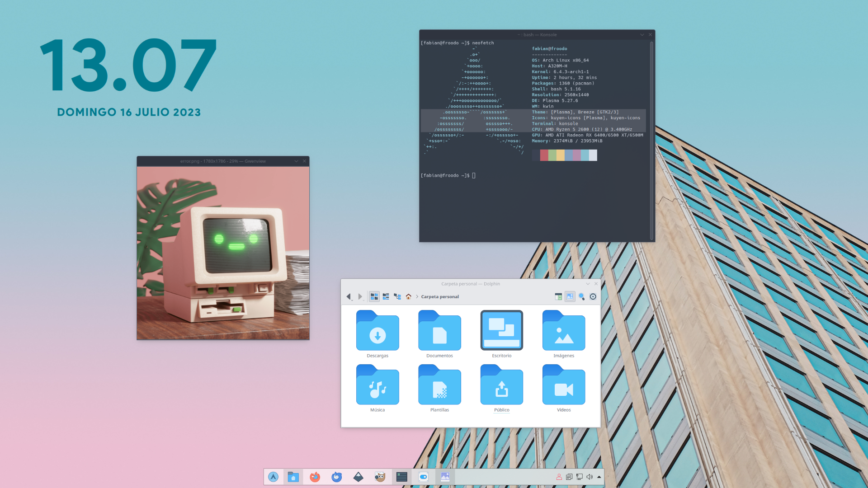The image size is (868, 488).
Task: Open the audio volume tray icon
Action: (590, 477)
